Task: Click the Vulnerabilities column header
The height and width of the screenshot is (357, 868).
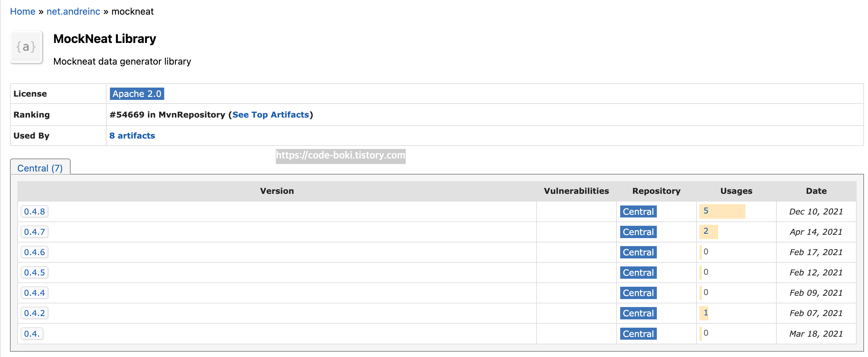Action: click(576, 191)
